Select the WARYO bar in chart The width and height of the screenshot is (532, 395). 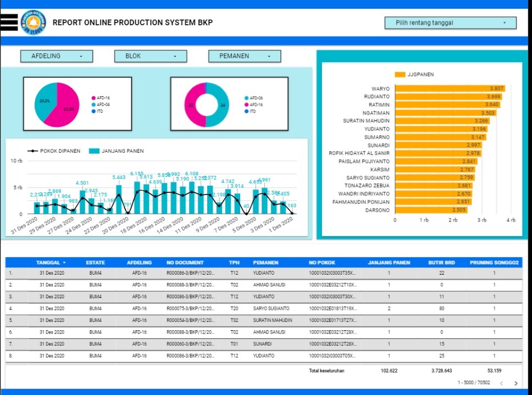pyautogui.click(x=449, y=88)
